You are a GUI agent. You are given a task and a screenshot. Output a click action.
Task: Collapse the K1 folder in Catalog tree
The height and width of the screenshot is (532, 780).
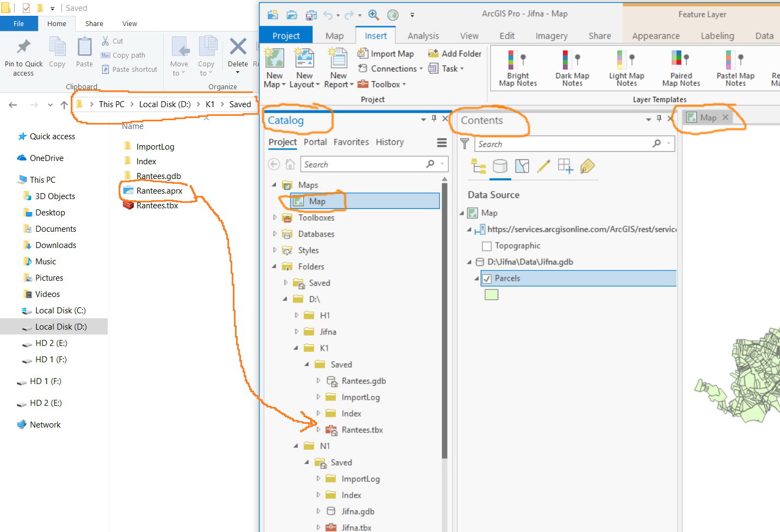tap(296, 348)
